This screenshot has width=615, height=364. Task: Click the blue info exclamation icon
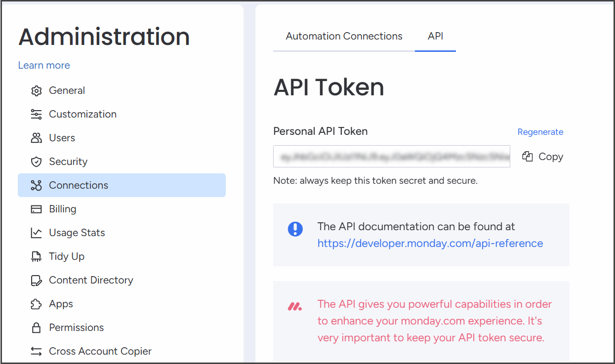tap(295, 229)
